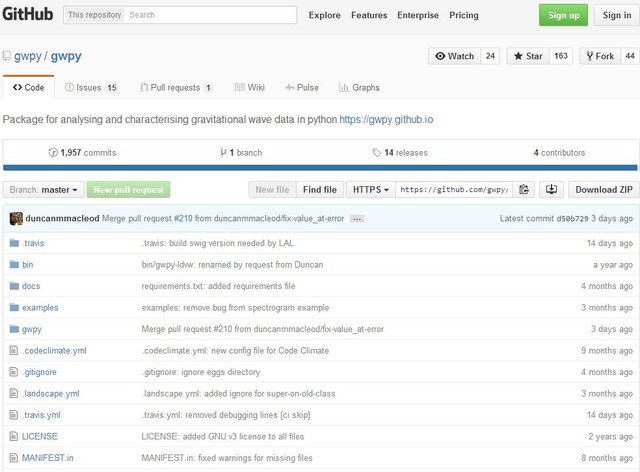Image resolution: width=640 pixels, height=472 pixels.
Task: Open the HTTPS protocol dropdown
Action: (x=371, y=190)
